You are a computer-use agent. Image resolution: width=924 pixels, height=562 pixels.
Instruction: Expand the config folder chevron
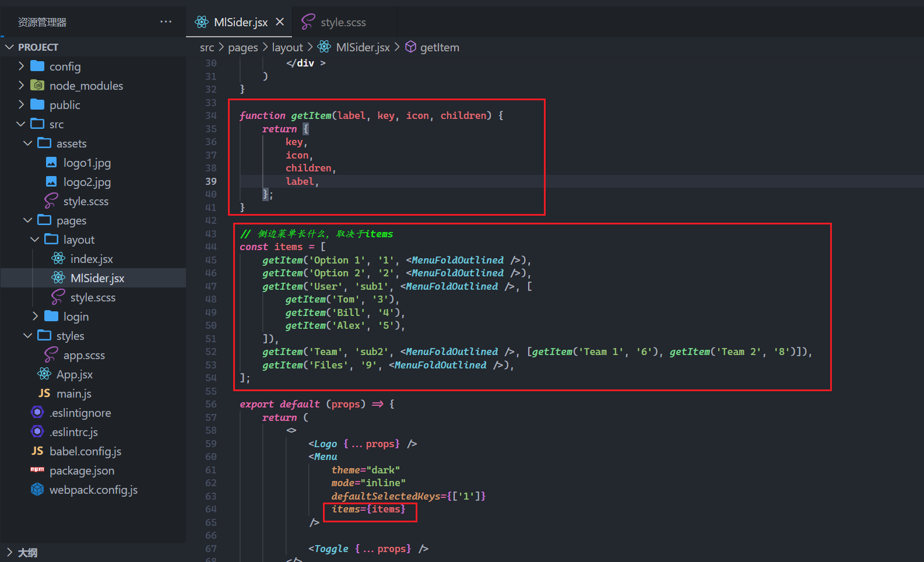point(22,66)
